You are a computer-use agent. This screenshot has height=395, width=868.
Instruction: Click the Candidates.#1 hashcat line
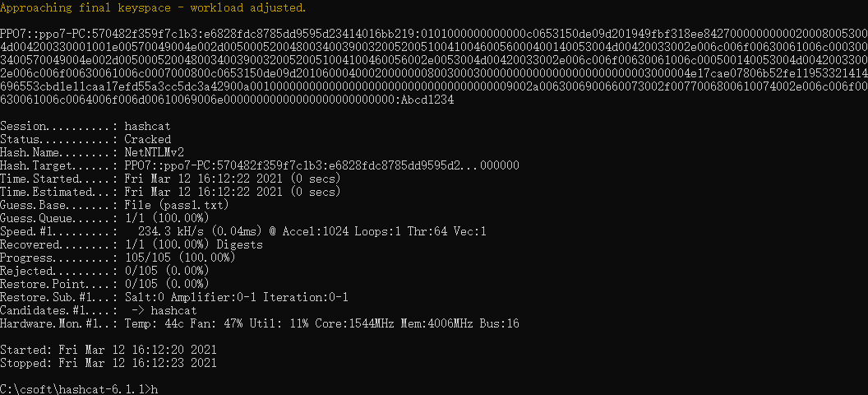[99, 311]
